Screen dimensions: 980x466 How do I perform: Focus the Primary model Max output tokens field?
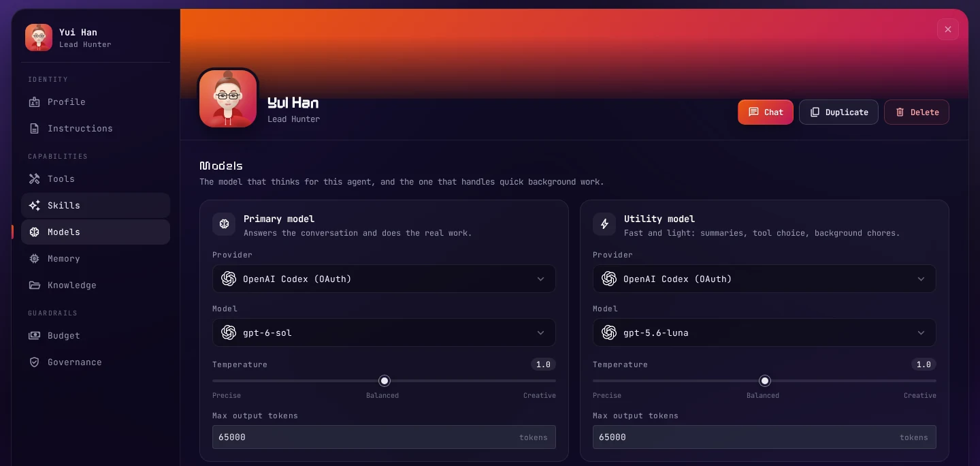tap(384, 437)
